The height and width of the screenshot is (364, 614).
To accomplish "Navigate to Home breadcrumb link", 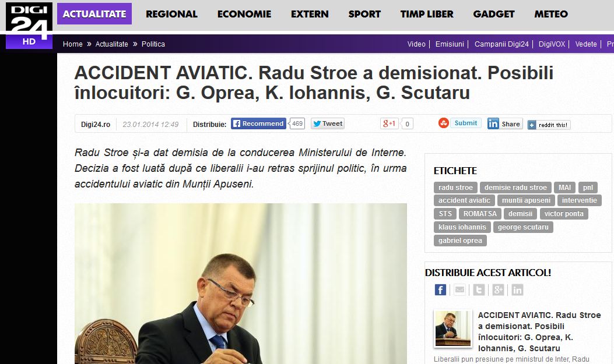I will [73, 44].
